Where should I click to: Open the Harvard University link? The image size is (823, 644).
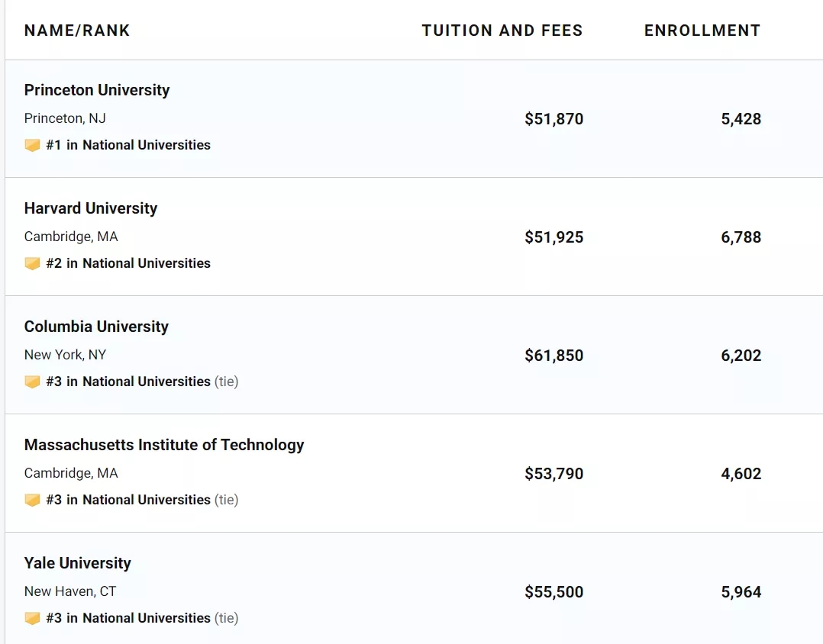pos(91,208)
